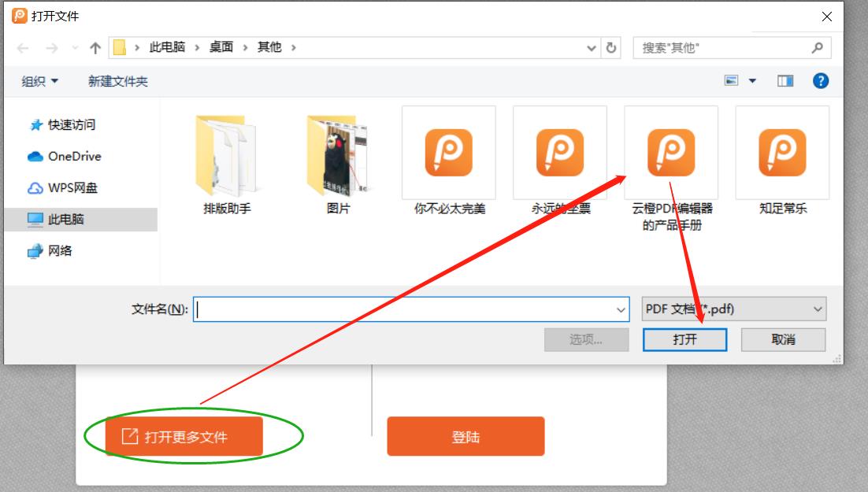This screenshot has height=492, width=868.
Task: Select 此电脑 in sidebar
Action: pos(81,219)
